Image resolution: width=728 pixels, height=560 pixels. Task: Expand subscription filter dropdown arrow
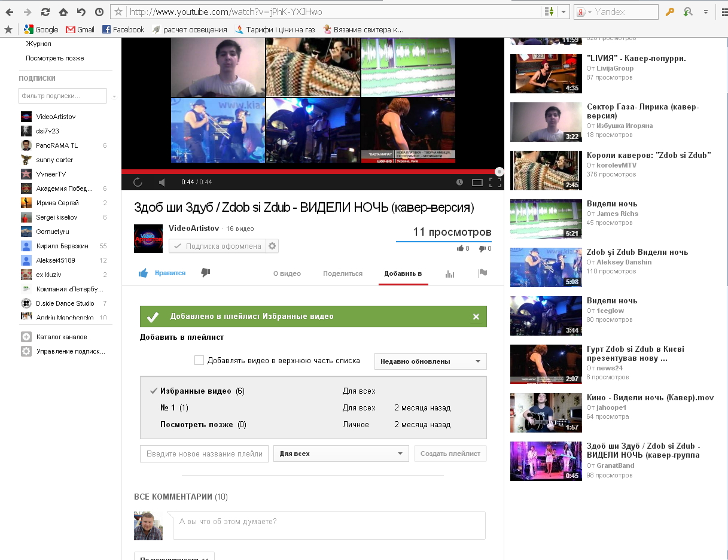pyautogui.click(x=114, y=96)
